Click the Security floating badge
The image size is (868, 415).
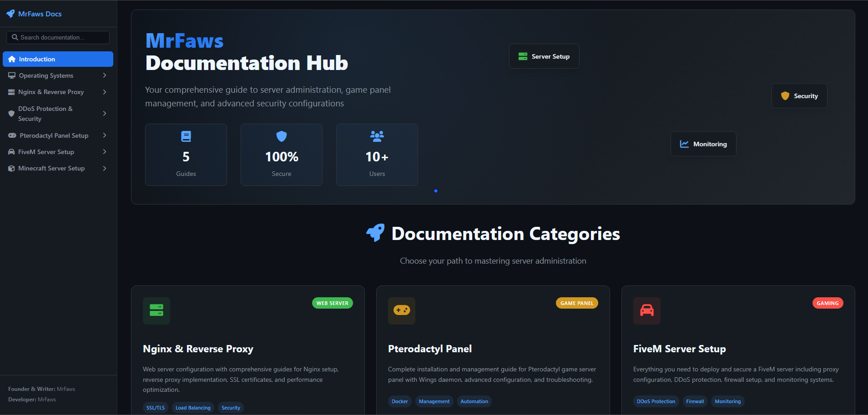coord(799,96)
